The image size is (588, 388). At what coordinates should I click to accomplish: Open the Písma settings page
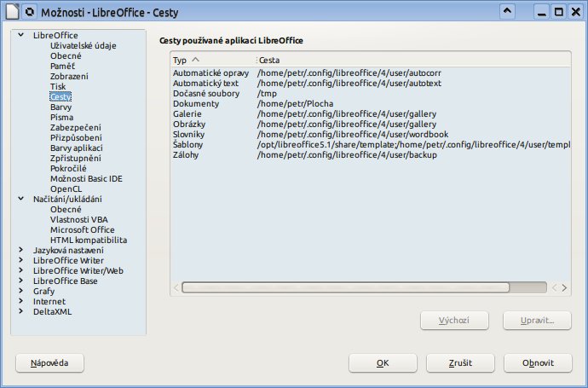click(62, 117)
